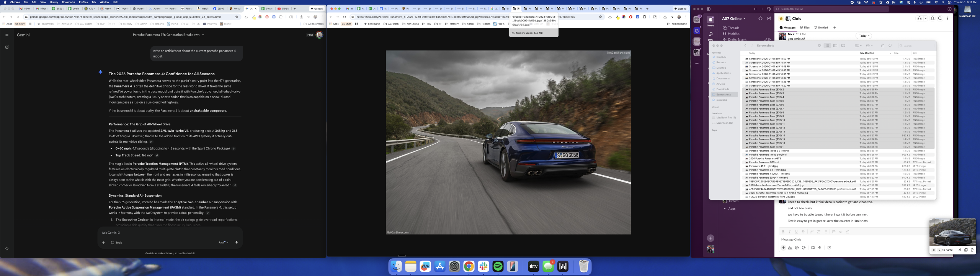Click the Gemini Tools button
The height and width of the screenshot is (276, 980).
click(x=117, y=243)
